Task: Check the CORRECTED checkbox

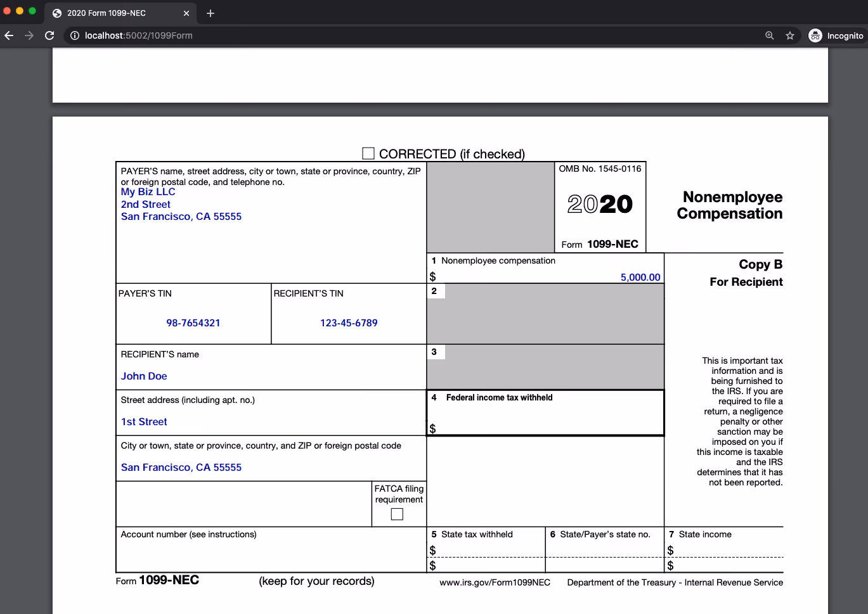Action: pos(368,153)
